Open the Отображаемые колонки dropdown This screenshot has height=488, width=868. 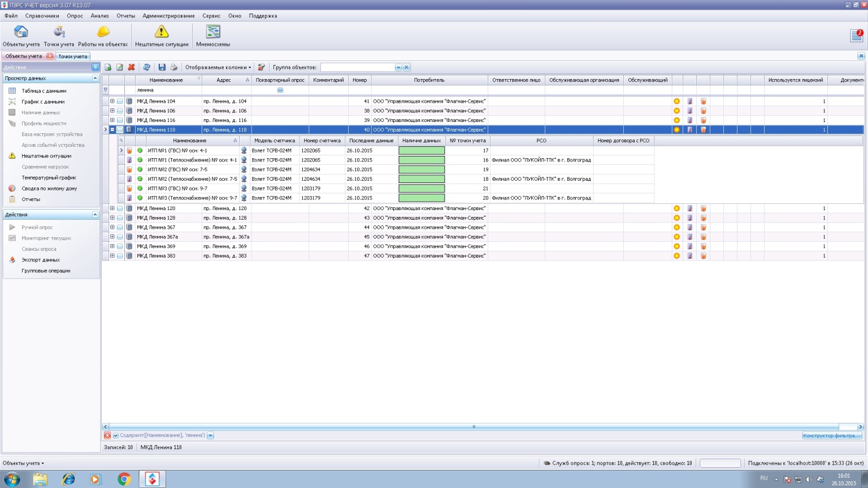pos(218,67)
